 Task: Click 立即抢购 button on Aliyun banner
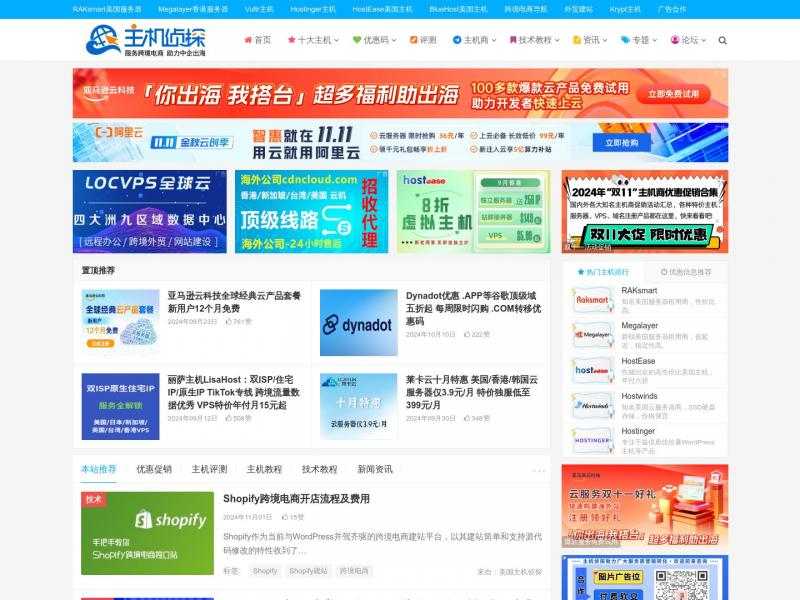point(621,142)
